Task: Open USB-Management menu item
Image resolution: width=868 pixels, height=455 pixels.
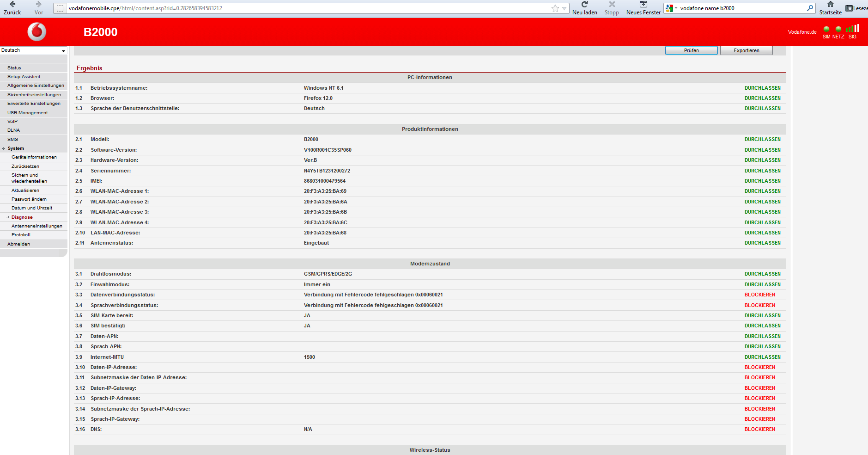Action: 27,113
